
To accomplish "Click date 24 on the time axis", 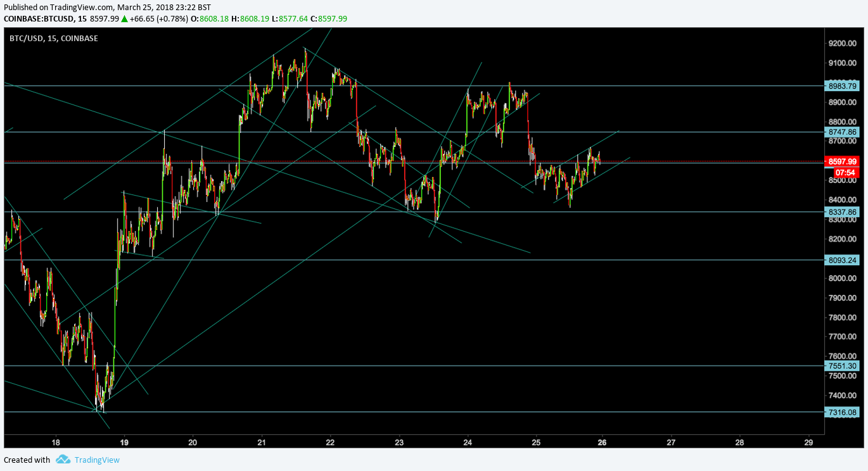I will click(x=468, y=443).
